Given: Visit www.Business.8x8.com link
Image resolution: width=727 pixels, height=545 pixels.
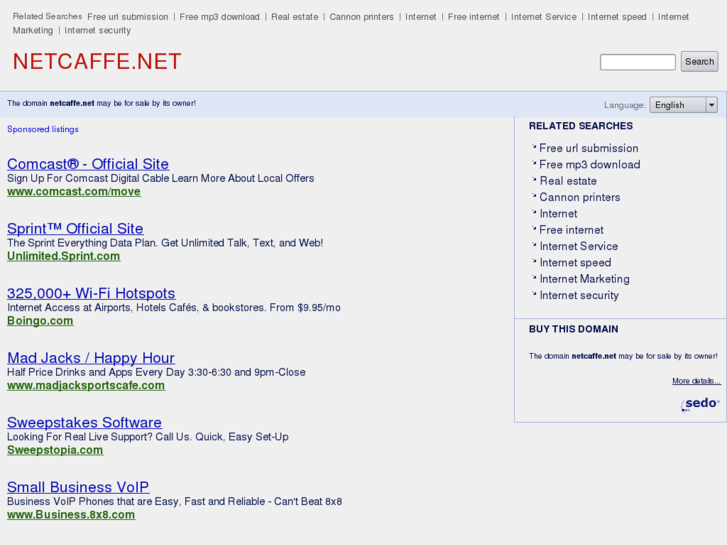Looking at the screenshot, I should click(71, 514).
